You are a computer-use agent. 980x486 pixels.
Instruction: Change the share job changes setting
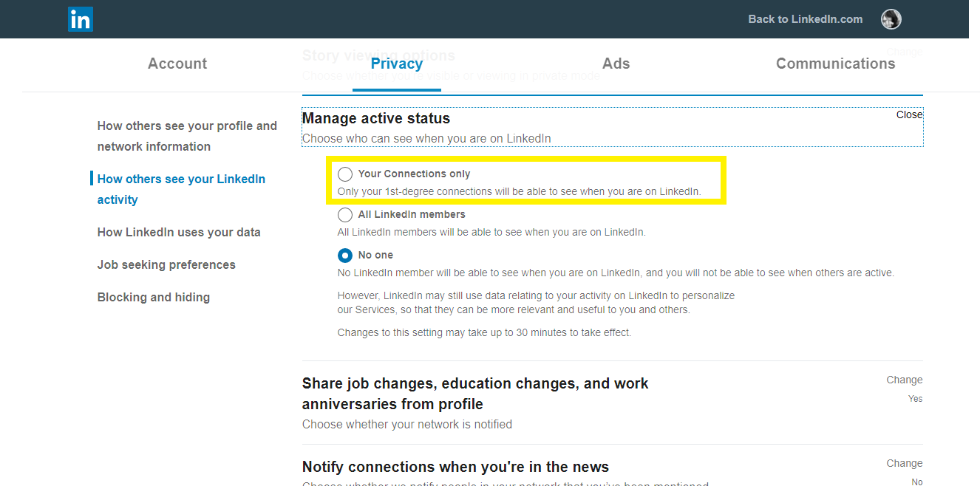coord(904,379)
